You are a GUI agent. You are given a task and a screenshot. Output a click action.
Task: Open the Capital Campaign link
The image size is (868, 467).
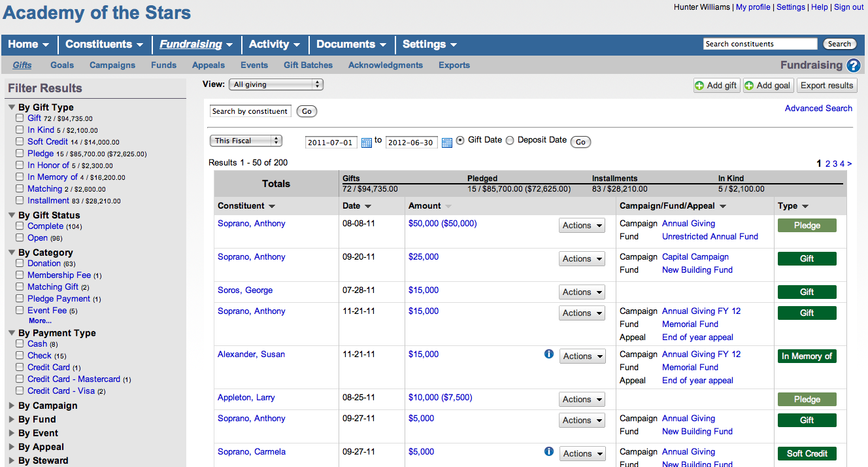click(x=695, y=257)
